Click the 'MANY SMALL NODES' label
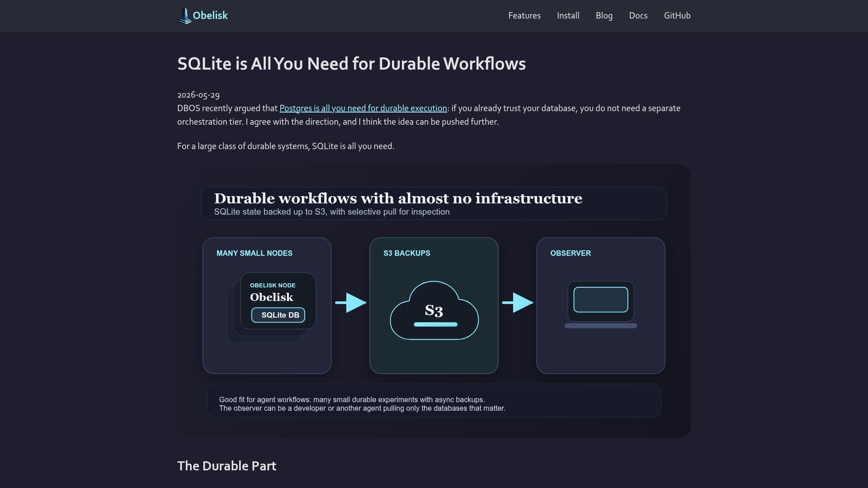 (255, 253)
